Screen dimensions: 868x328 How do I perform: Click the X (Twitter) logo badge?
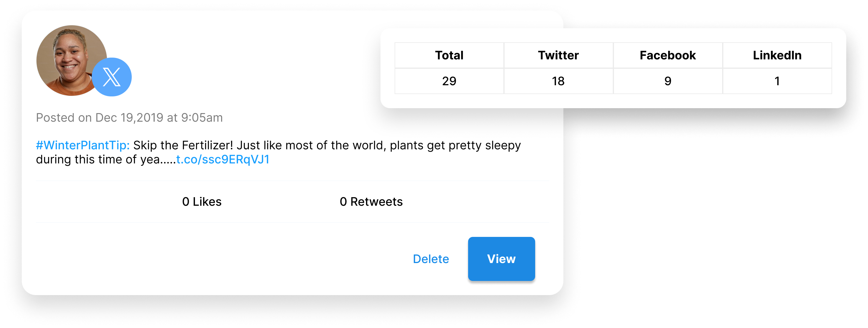coord(112,77)
